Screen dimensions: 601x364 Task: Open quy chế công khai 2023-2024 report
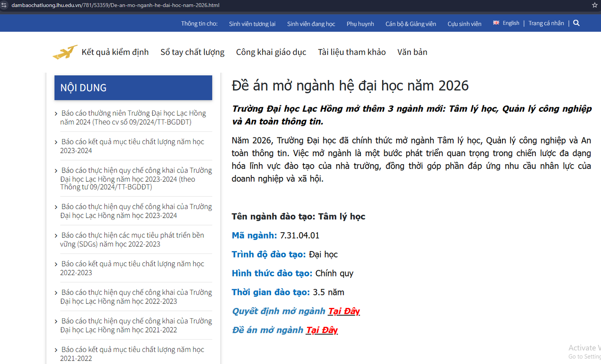(x=136, y=211)
